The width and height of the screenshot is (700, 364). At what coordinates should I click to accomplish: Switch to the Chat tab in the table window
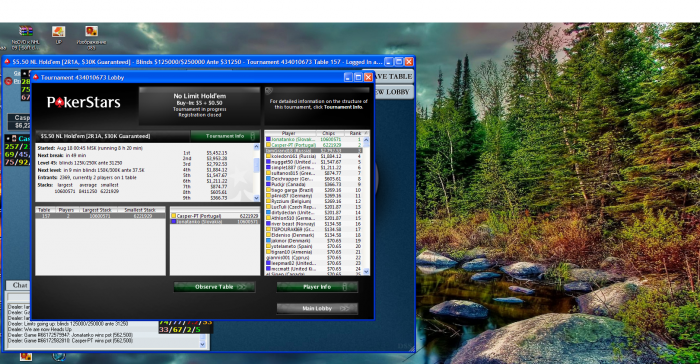coord(19,285)
